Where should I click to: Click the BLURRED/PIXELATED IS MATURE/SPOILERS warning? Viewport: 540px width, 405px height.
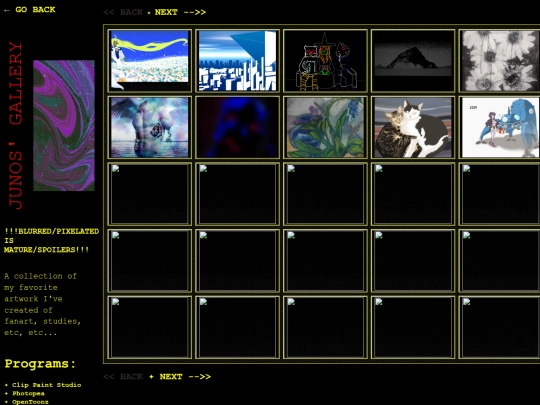[x=51, y=240]
